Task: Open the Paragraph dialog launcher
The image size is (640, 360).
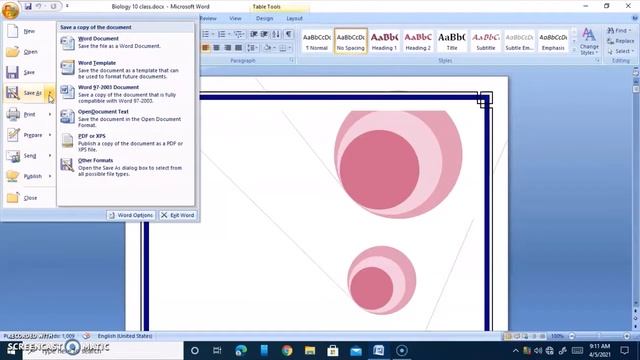Action: [x=291, y=60]
